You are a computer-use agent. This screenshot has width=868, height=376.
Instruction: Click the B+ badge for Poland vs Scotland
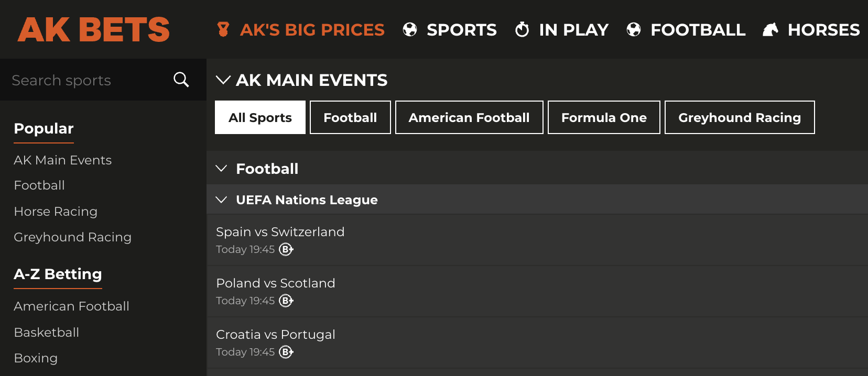tap(286, 301)
